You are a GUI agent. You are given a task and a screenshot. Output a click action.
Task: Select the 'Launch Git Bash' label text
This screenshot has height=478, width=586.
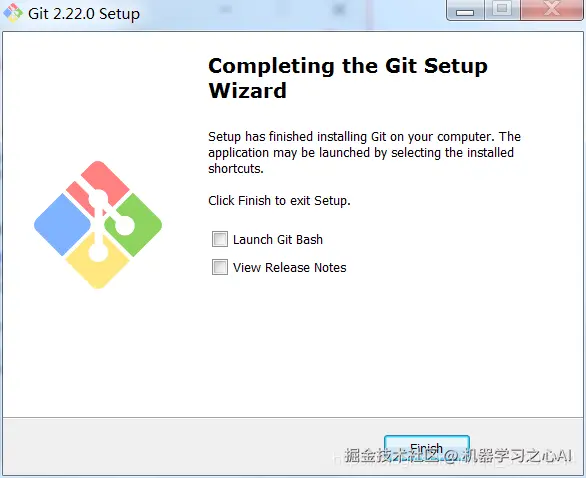[278, 240]
